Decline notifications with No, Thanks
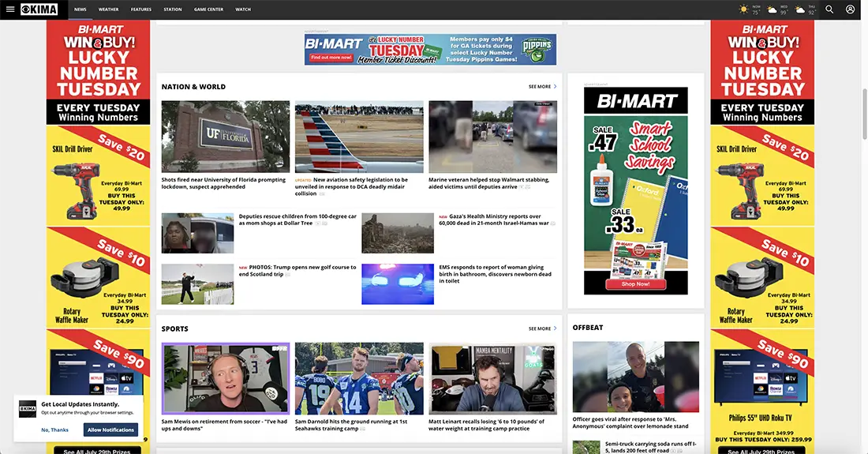The width and height of the screenshot is (868, 454). (x=54, y=430)
